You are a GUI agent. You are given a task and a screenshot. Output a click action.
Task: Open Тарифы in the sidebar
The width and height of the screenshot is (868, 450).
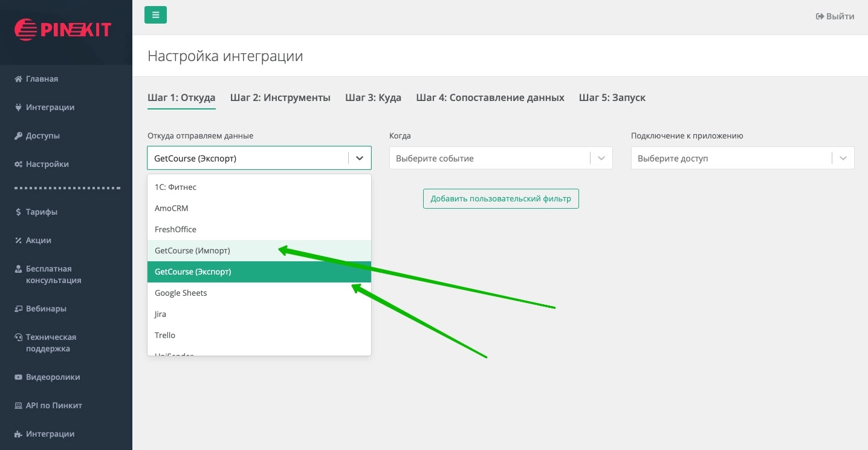coord(41,212)
